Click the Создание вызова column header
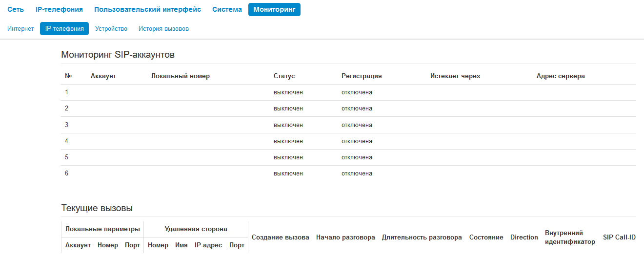This screenshot has width=644, height=260. click(x=281, y=238)
